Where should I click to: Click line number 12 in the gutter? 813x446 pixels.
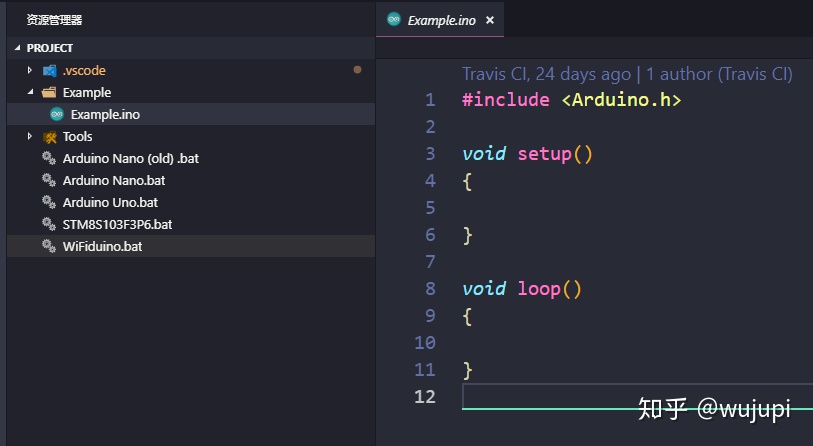pos(425,397)
